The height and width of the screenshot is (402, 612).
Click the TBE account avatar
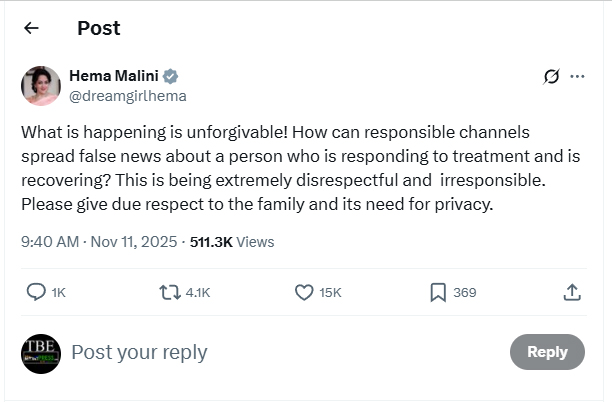click(41, 353)
